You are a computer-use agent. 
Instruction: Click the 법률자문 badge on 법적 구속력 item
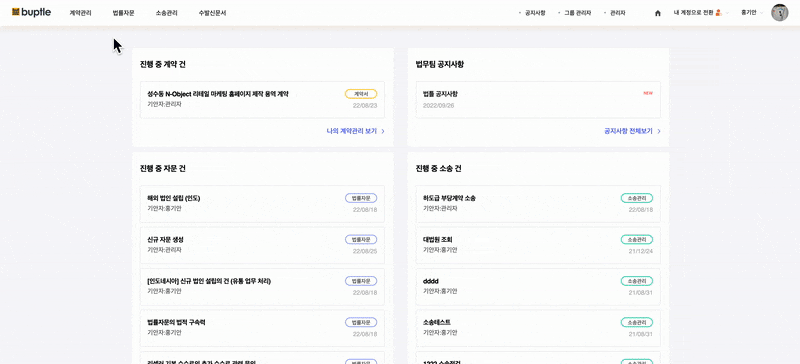click(361, 322)
